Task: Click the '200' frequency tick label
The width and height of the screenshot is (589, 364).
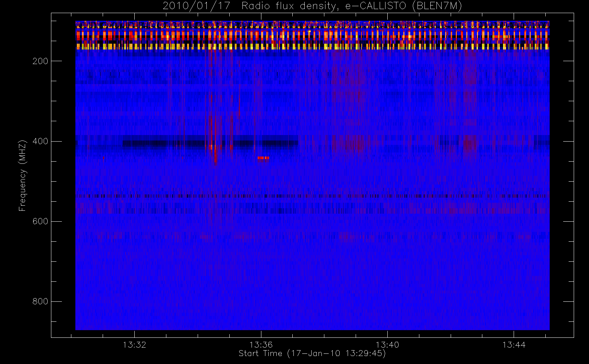Action: (x=40, y=61)
